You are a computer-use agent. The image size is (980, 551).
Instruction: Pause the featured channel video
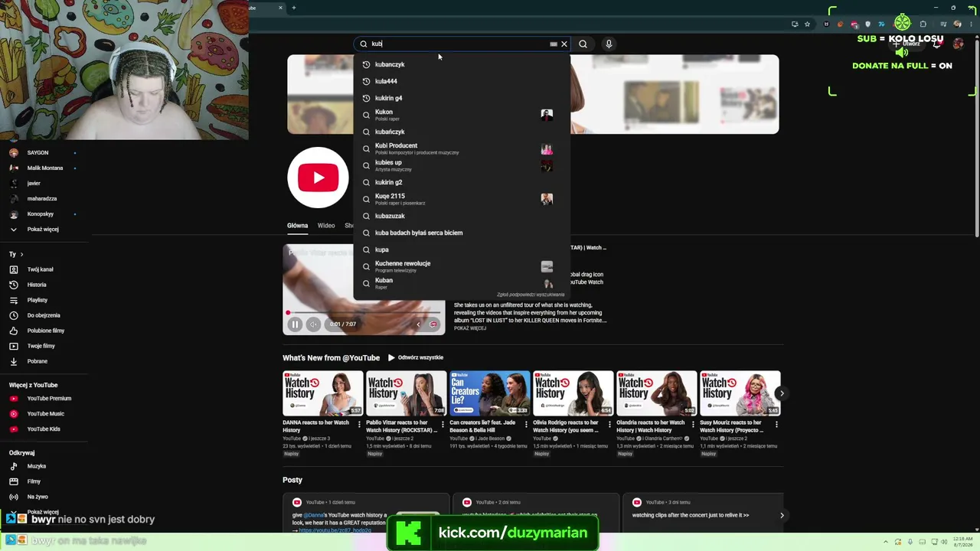295,324
